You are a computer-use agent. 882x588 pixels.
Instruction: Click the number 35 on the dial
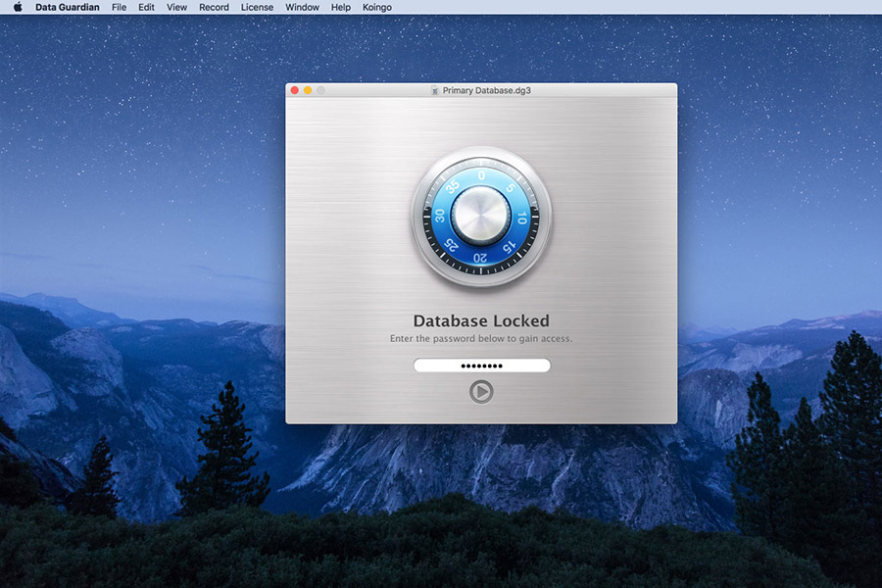451,184
